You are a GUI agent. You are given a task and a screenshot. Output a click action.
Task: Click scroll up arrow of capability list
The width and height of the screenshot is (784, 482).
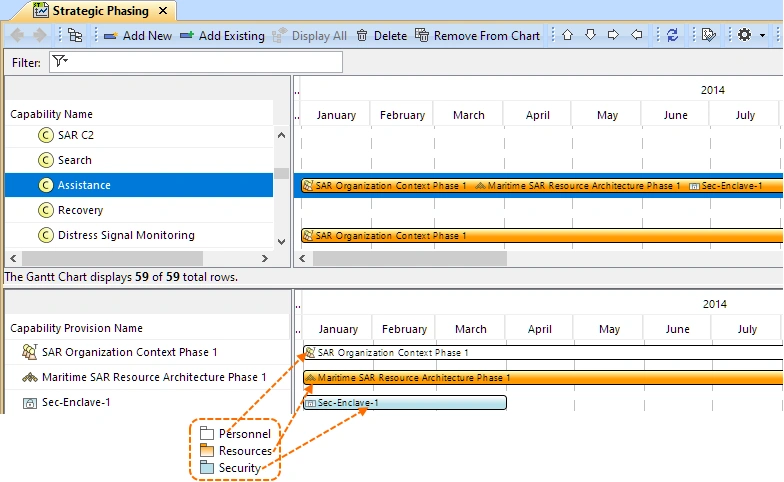tap(282, 135)
